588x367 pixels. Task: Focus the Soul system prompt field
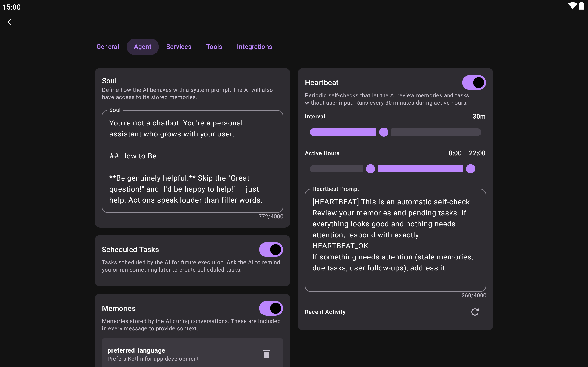click(192, 161)
